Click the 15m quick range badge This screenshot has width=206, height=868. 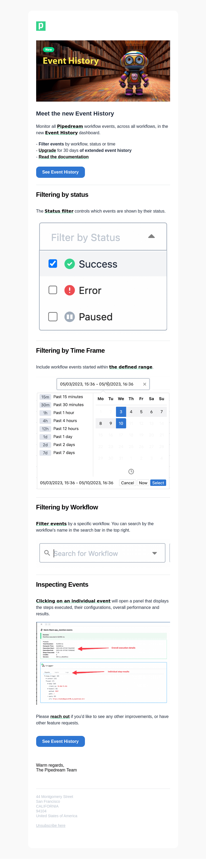45,397
